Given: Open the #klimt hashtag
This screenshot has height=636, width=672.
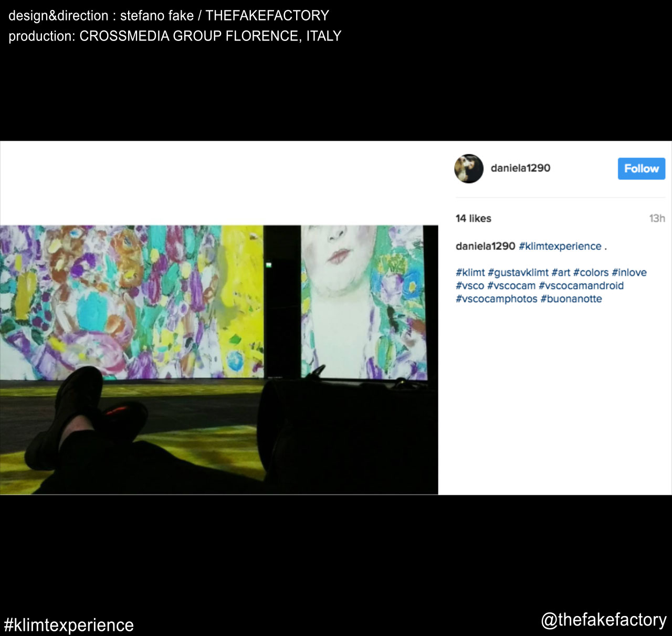Looking at the screenshot, I should tap(470, 272).
